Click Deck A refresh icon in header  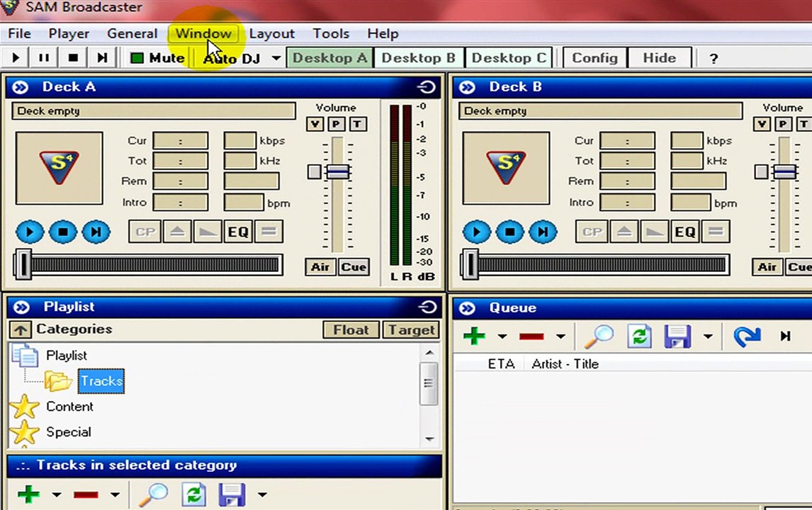pos(427,87)
